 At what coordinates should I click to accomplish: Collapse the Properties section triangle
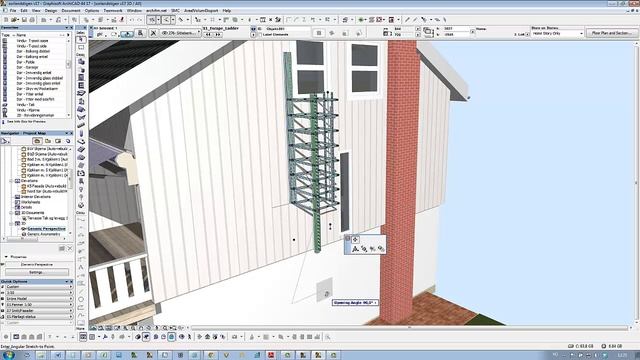(6, 257)
